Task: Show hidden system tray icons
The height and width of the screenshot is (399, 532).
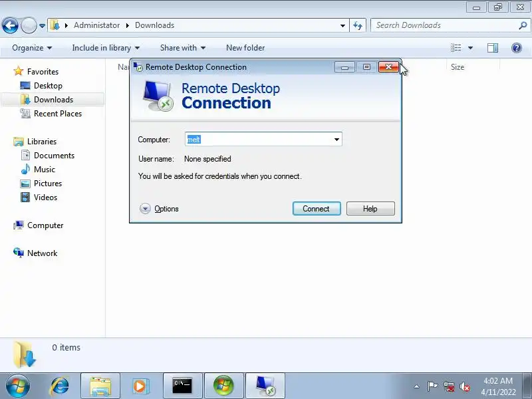Action: tap(417, 386)
